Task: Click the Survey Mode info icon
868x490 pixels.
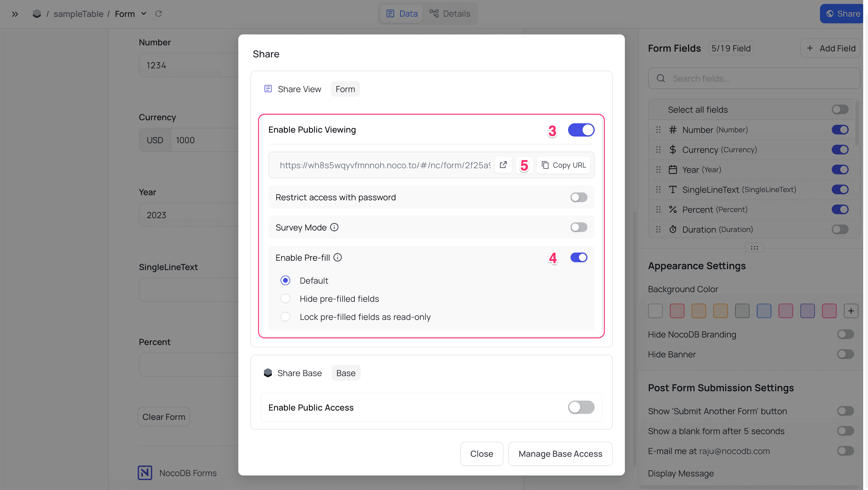Action: [334, 227]
